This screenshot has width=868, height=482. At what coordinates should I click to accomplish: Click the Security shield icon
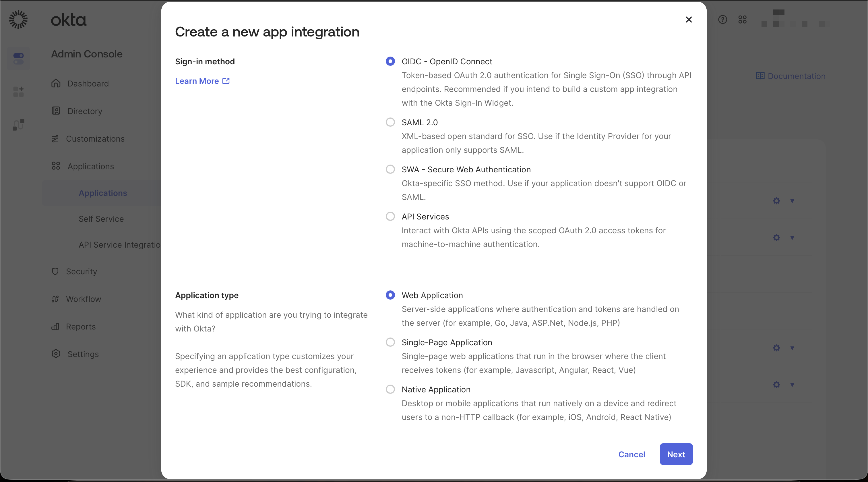click(55, 271)
